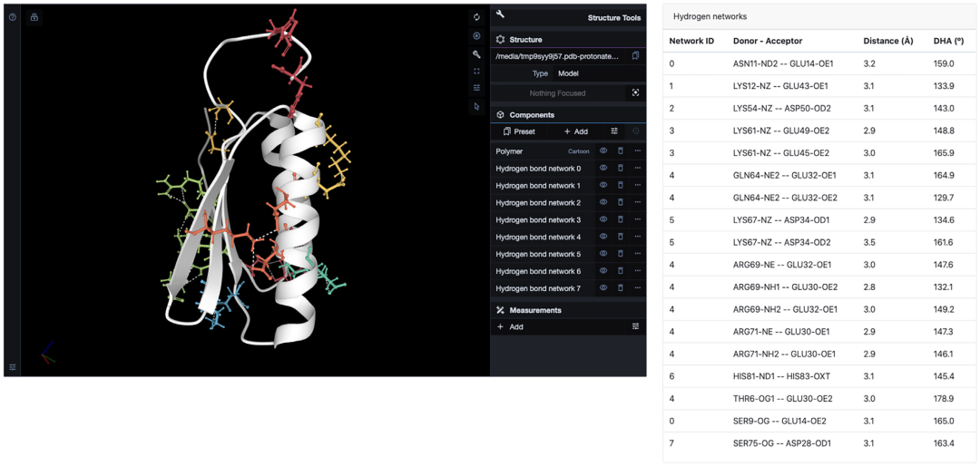Click the Network ID column header
This screenshot has height=466, width=980.
(691, 41)
